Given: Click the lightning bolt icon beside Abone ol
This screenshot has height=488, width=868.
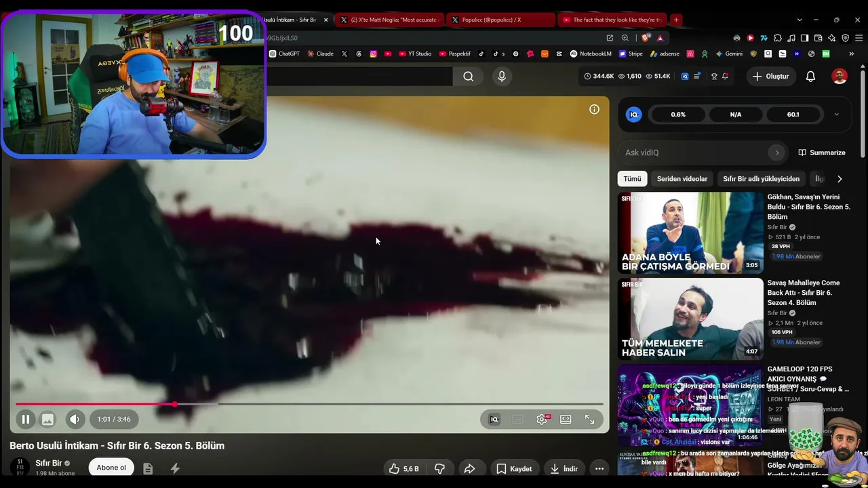Looking at the screenshot, I should [x=175, y=468].
